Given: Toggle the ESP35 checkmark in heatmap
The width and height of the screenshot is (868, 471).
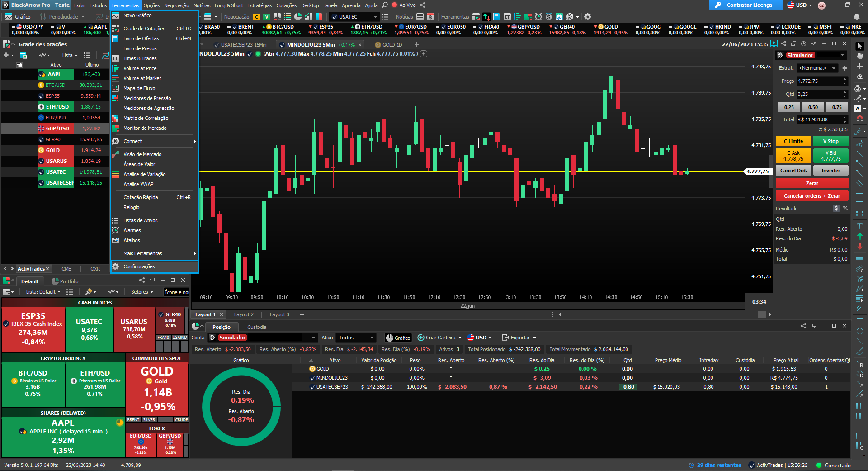Looking at the screenshot, I should [x=6, y=324].
